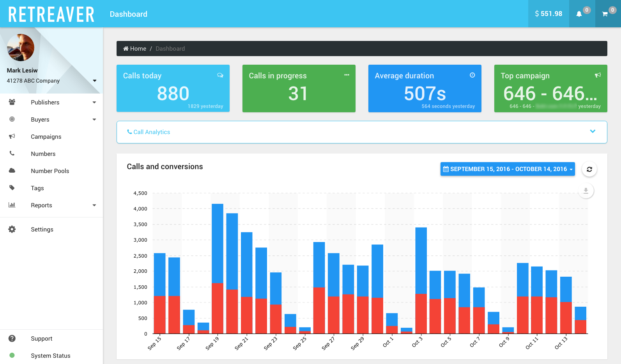The image size is (621, 364).
Task: Expand the Publishers submenu arrow
Action: [x=94, y=102]
